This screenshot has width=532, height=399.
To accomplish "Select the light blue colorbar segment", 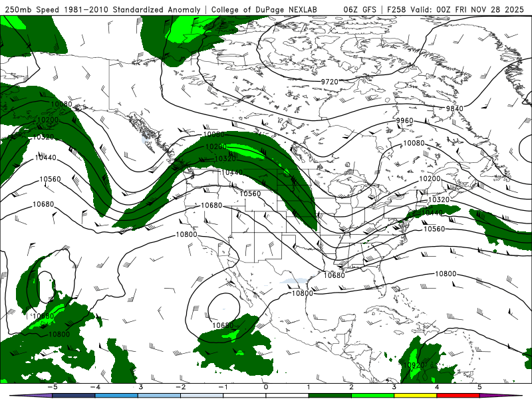I will pyautogui.click(x=159, y=396).
